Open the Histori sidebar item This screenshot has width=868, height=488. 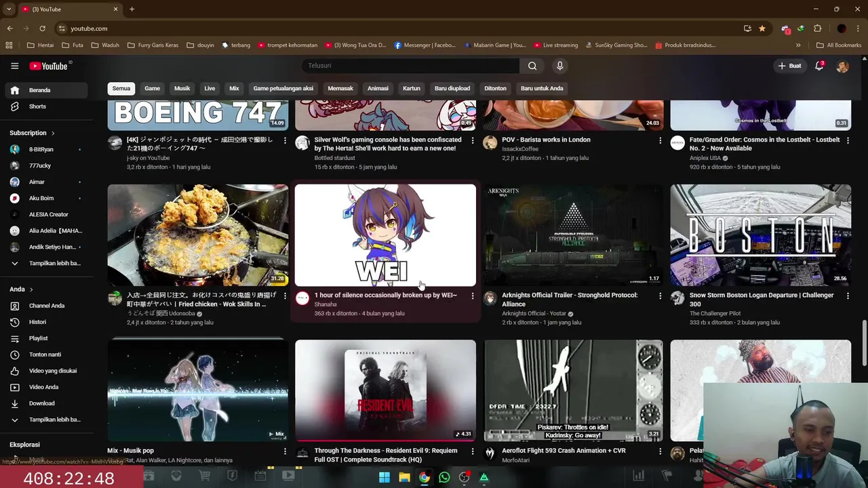[x=46, y=322]
